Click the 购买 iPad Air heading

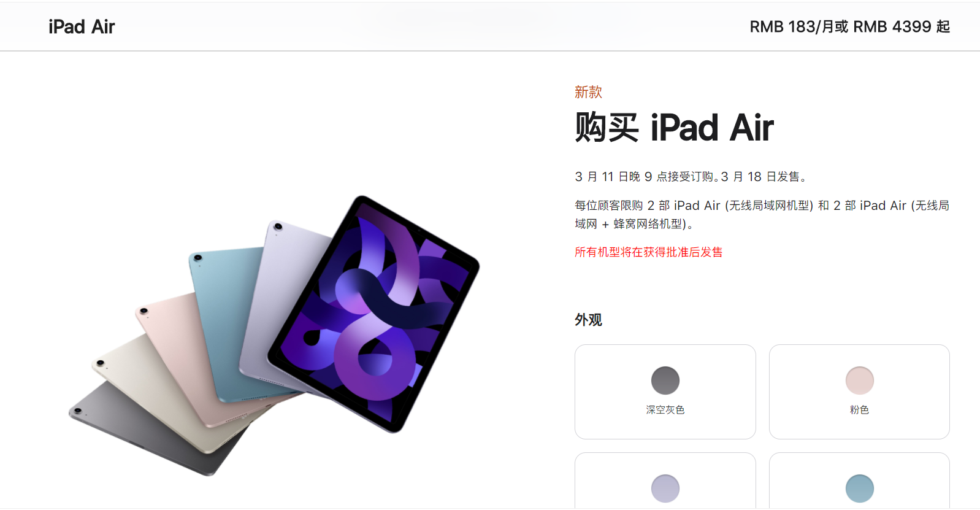[x=674, y=128]
